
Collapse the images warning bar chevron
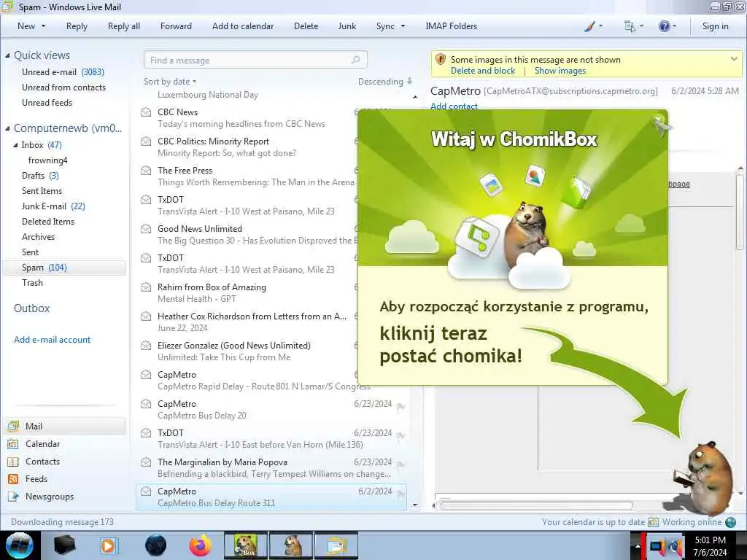pos(734,59)
